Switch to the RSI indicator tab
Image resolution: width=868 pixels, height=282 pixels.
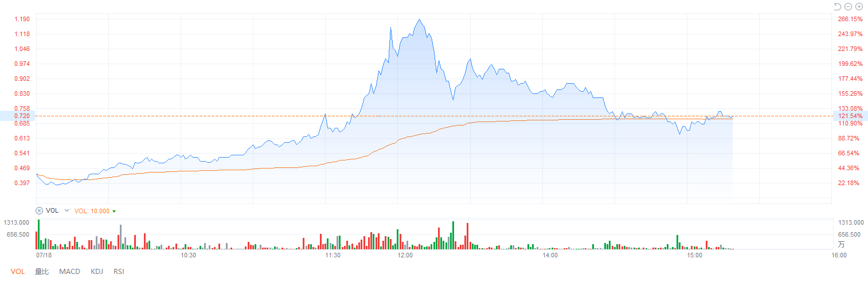point(119,271)
